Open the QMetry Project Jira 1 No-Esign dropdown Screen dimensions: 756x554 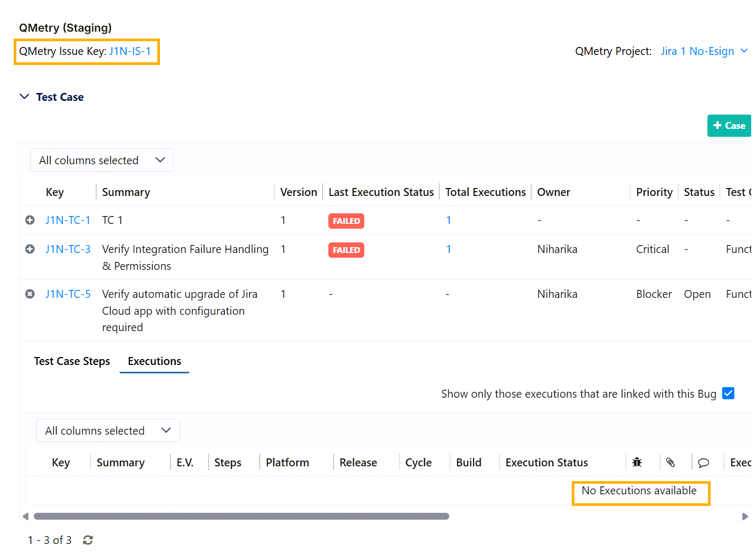(704, 51)
